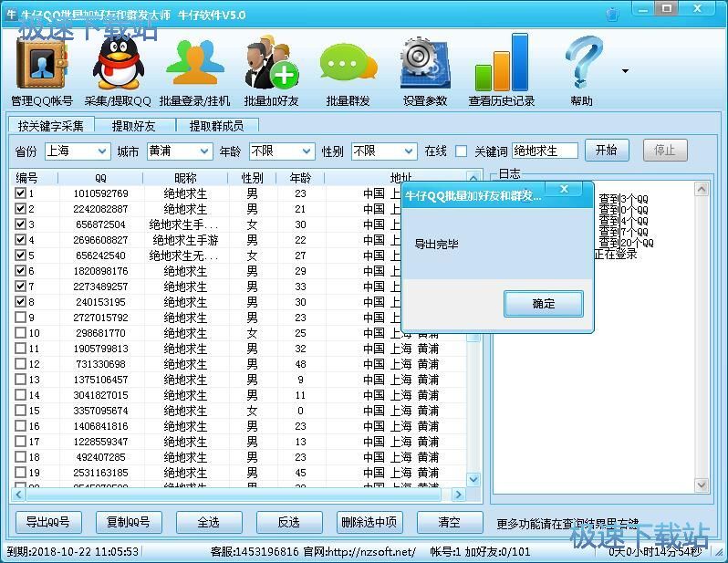Click the list scroll up arrow
Screen dimensions: 728x563
[x=473, y=178]
